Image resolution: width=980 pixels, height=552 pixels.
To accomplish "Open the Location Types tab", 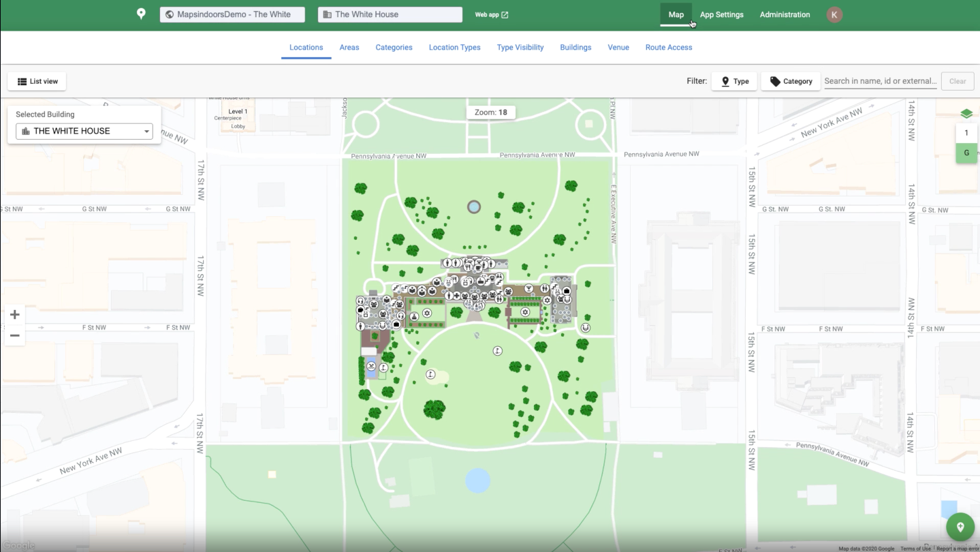I will pyautogui.click(x=454, y=48).
